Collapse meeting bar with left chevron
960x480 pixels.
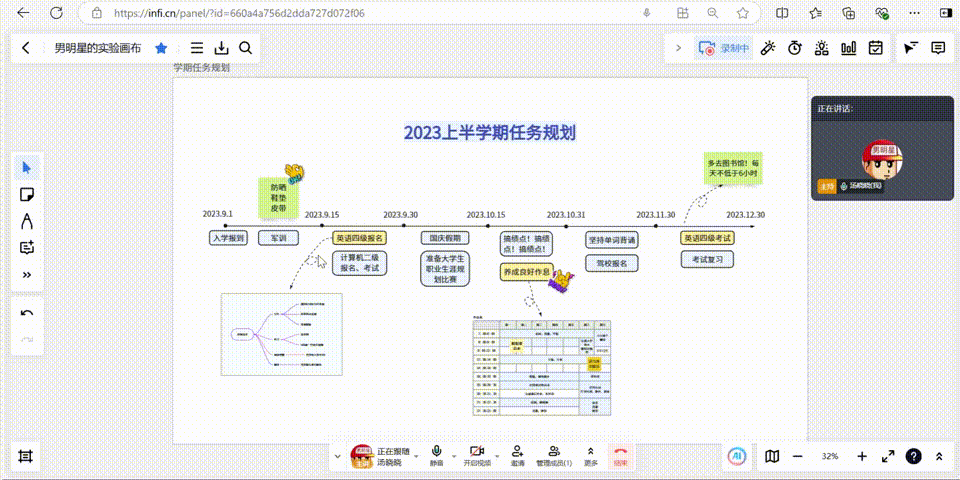point(337,456)
